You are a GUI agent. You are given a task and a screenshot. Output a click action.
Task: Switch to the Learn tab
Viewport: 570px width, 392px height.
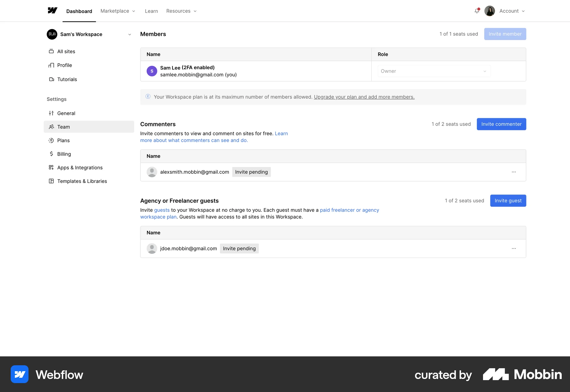pyautogui.click(x=151, y=11)
